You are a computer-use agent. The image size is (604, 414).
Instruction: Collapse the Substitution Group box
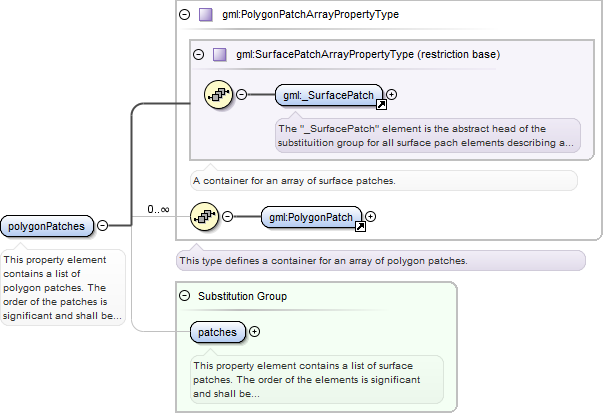click(185, 296)
